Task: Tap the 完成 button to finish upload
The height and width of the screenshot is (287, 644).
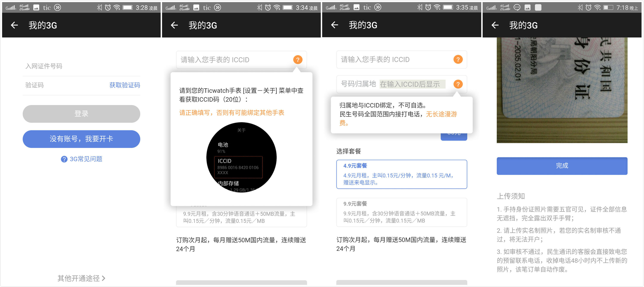Action: (562, 166)
